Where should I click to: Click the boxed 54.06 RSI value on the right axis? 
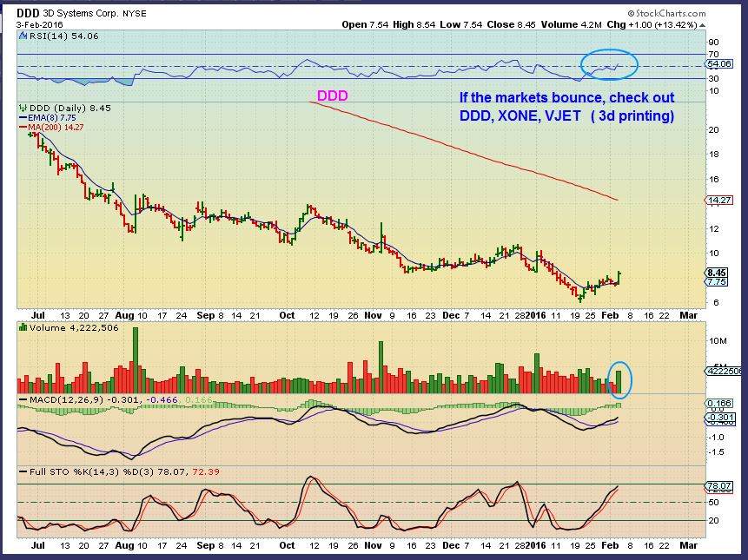(x=719, y=64)
